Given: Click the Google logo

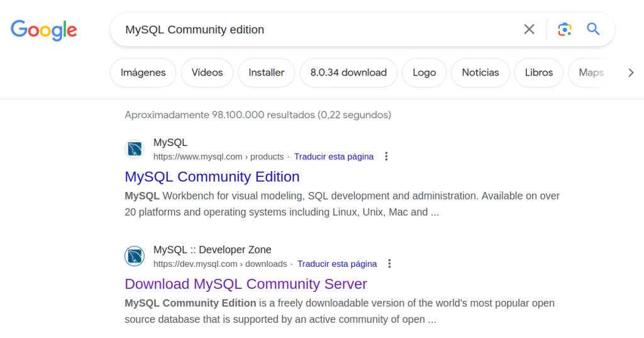Looking at the screenshot, I should point(44,30).
